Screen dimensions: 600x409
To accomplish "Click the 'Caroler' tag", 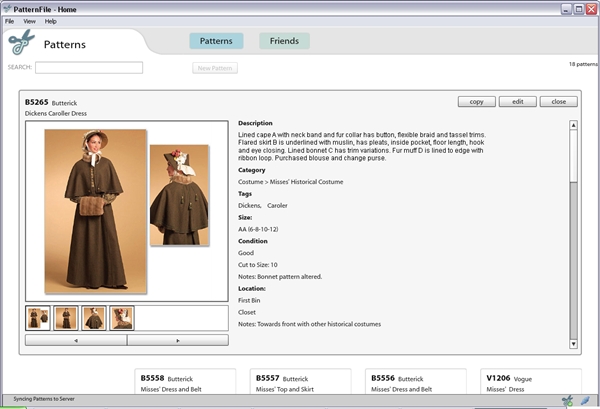I will point(277,206).
